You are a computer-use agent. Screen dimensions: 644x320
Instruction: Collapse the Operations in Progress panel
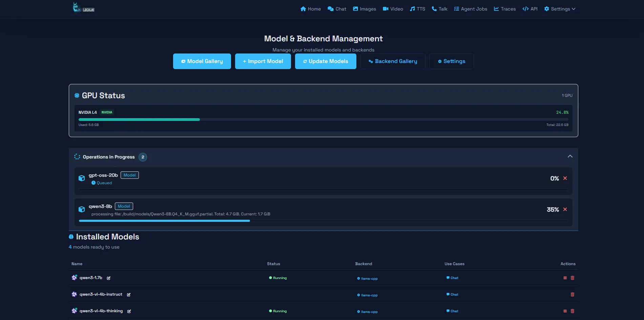[570, 156]
